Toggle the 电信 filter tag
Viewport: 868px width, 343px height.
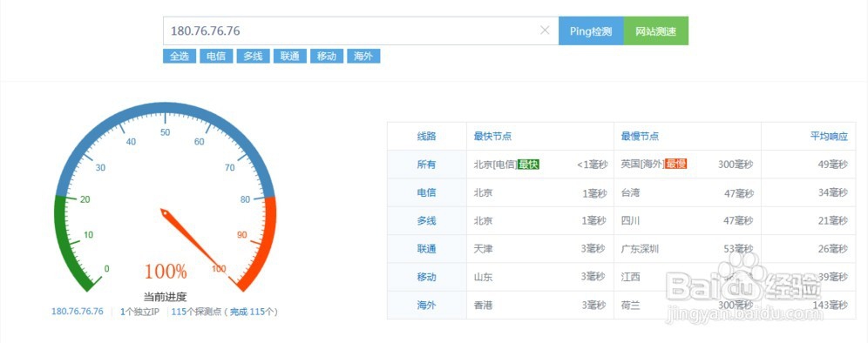tap(216, 57)
